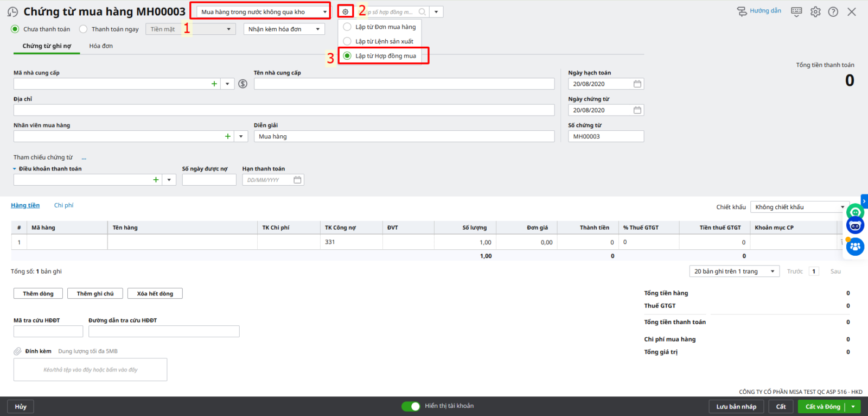This screenshot has height=416, width=868.
Task: Toggle the Hiển thị tài khoản switch
Action: coord(411,406)
